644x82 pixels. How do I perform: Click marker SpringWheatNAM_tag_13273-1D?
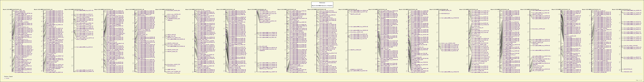pyautogui.click(x=85, y=11)
